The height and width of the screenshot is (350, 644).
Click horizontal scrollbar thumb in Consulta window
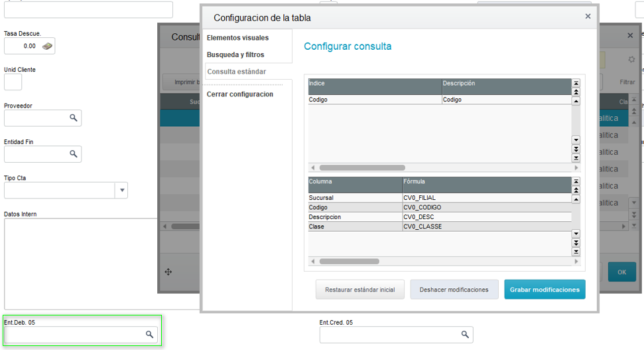185,226
